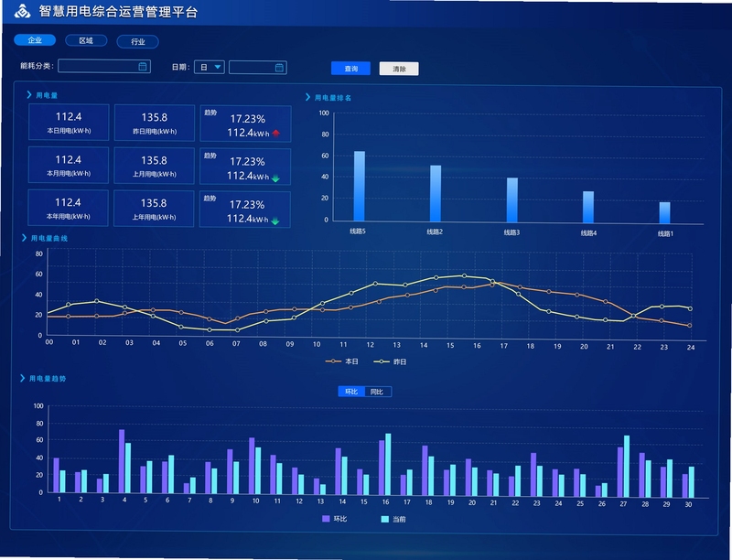Viewport: 732px width, 560px height.
Task: Switch trend chart to 同比
Action: [x=377, y=392]
